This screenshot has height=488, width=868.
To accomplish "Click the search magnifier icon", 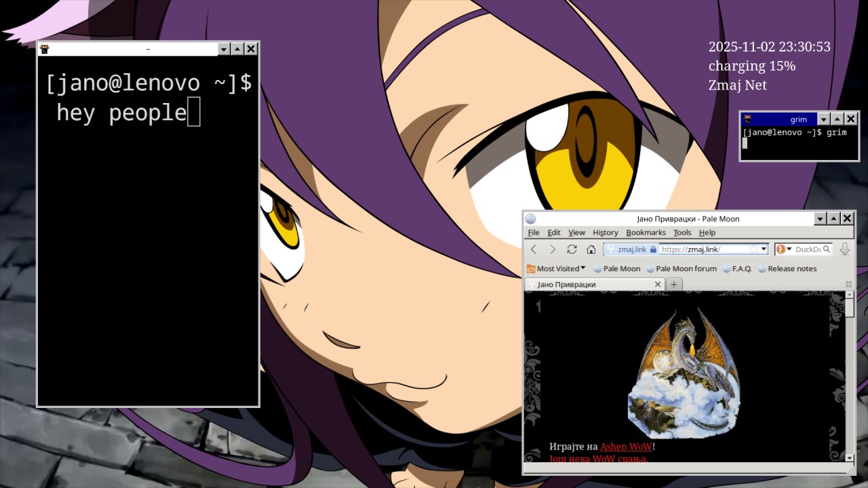I will pyautogui.click(x=827, y=249).
